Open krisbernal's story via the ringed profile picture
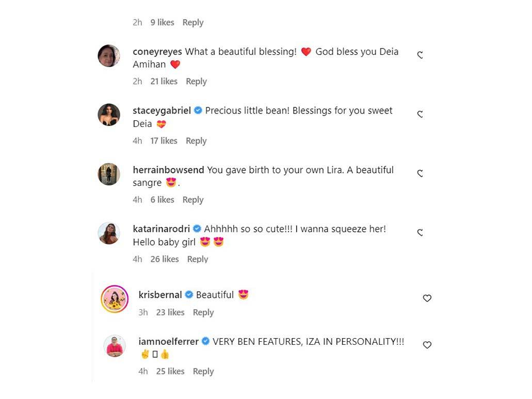This screenshot has width=532, height=399. [x=114, y=298]
